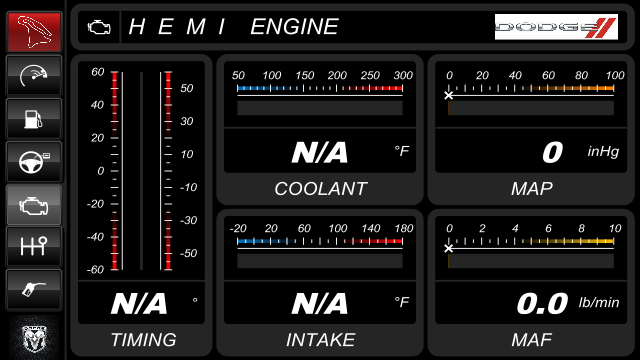The width and height of the screenshot is (640, 360).
Task: Click the HEMI ENGINE title text
Action: click(233, 27)
